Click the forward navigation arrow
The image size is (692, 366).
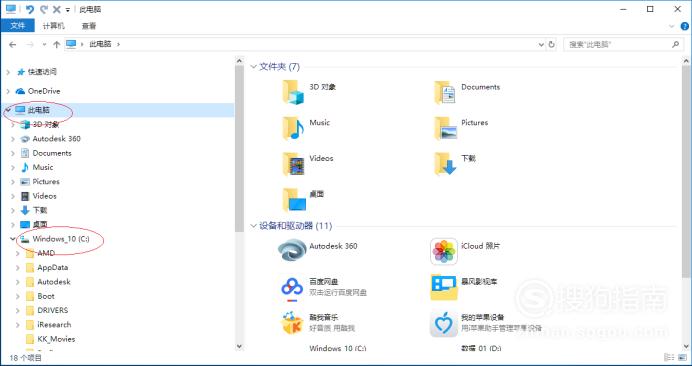[30, 45]
